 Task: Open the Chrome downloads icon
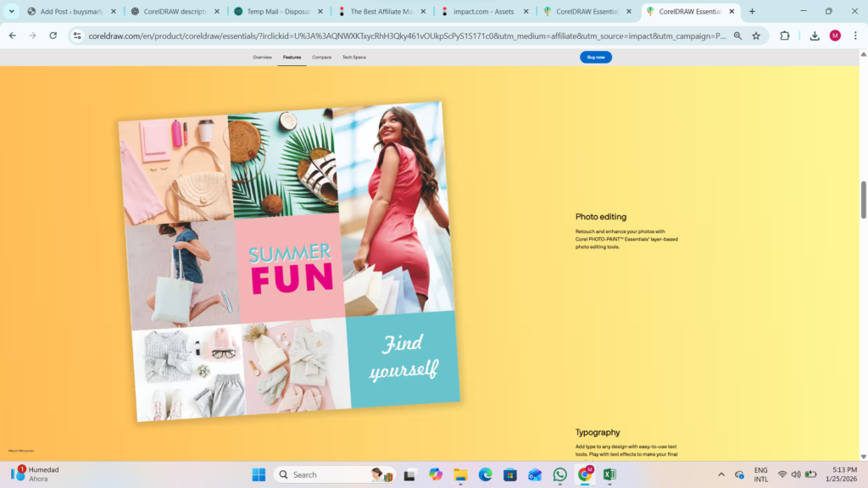pyautogui.click(x=815, y=36)
